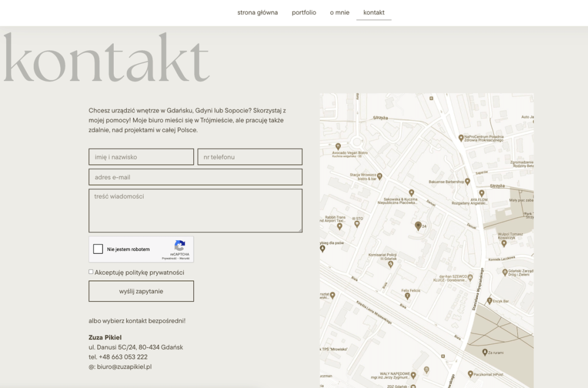Click the Za rurami park marker

click(484, 352)
